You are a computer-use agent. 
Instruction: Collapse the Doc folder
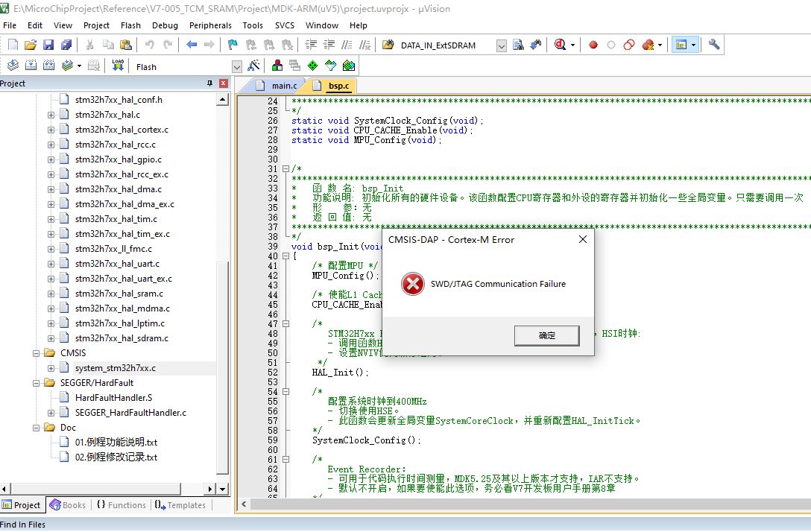click(37, 428)
